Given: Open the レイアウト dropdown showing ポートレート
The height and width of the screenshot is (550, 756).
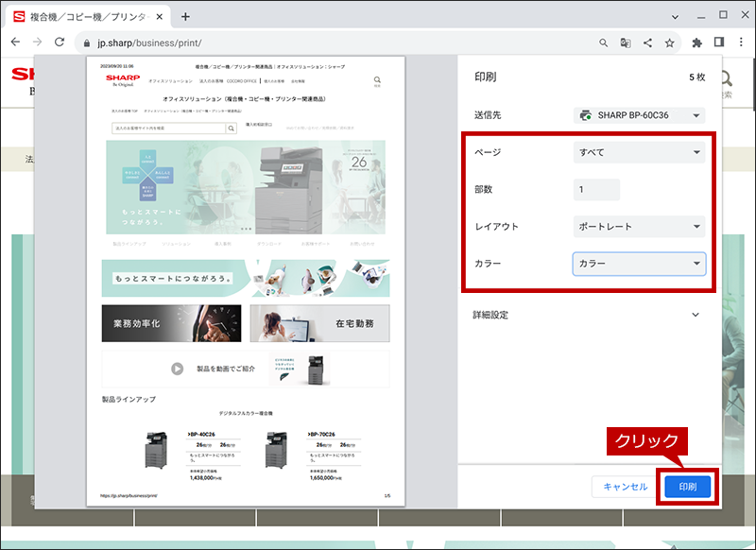Looking at the screenshot, I should point(640,227).
